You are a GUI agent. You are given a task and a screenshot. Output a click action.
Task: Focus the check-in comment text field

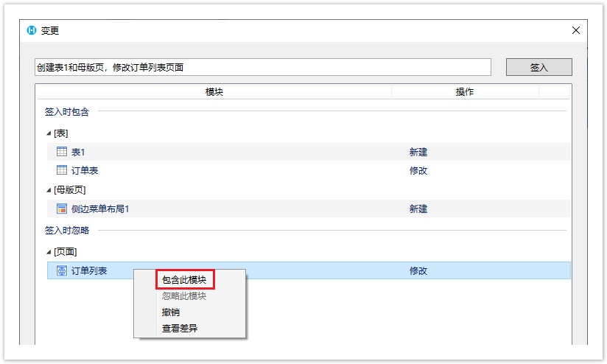(x=263, y=67)
